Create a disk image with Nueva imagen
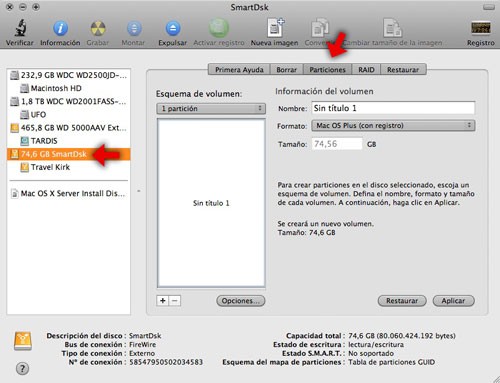Screen dimensions: 500x383 (275, 28)
